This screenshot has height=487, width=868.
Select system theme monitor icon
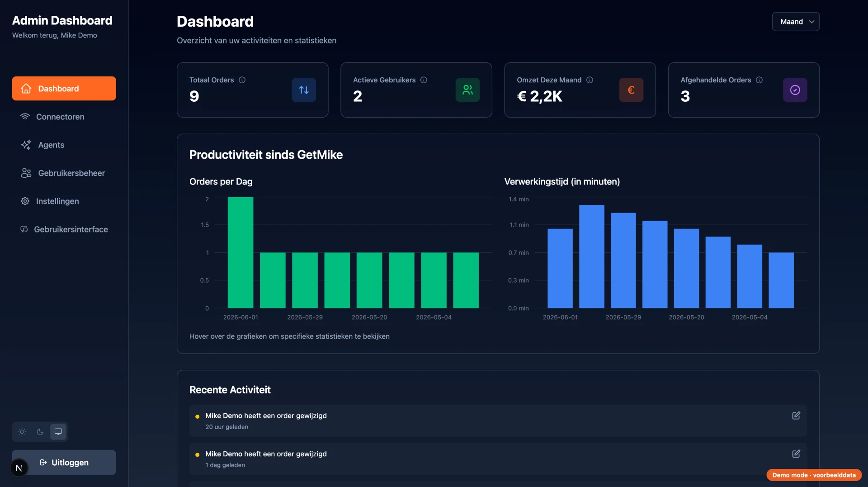click(58, 432)
